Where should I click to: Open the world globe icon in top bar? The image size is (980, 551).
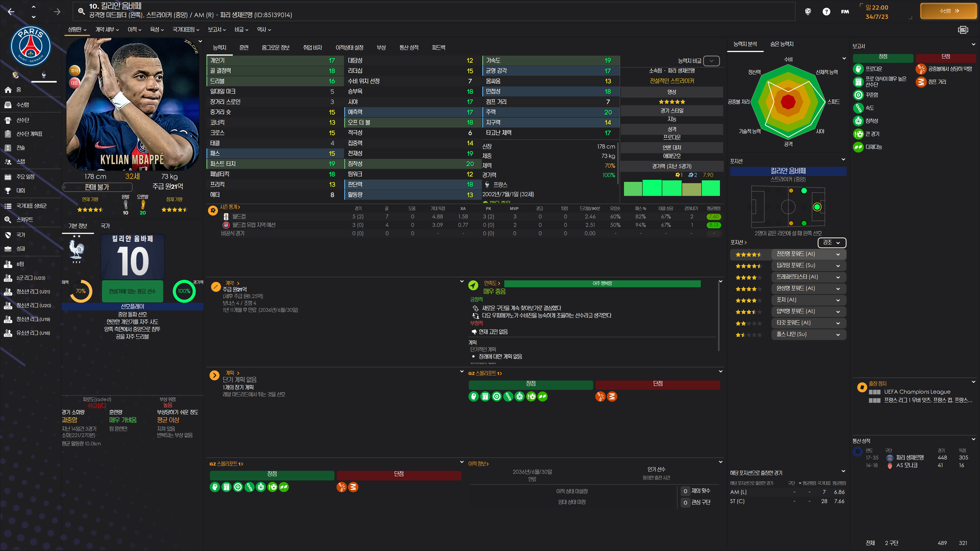point(808,11)
